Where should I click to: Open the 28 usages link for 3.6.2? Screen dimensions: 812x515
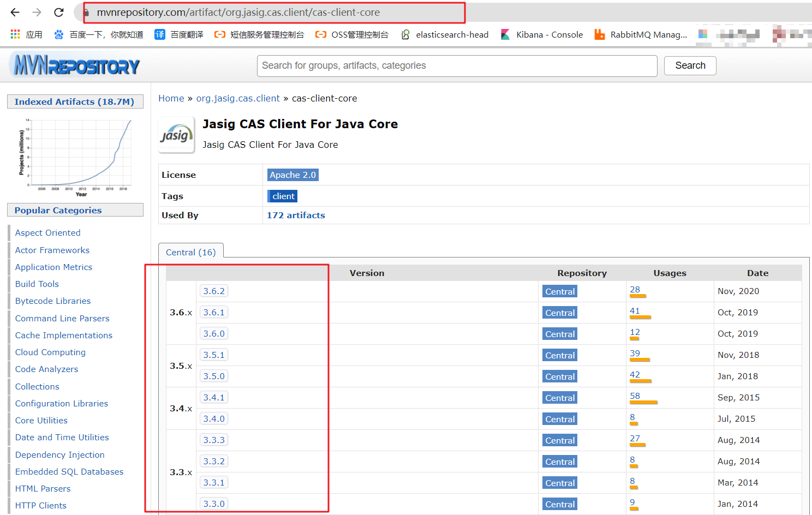pos(635,289)
